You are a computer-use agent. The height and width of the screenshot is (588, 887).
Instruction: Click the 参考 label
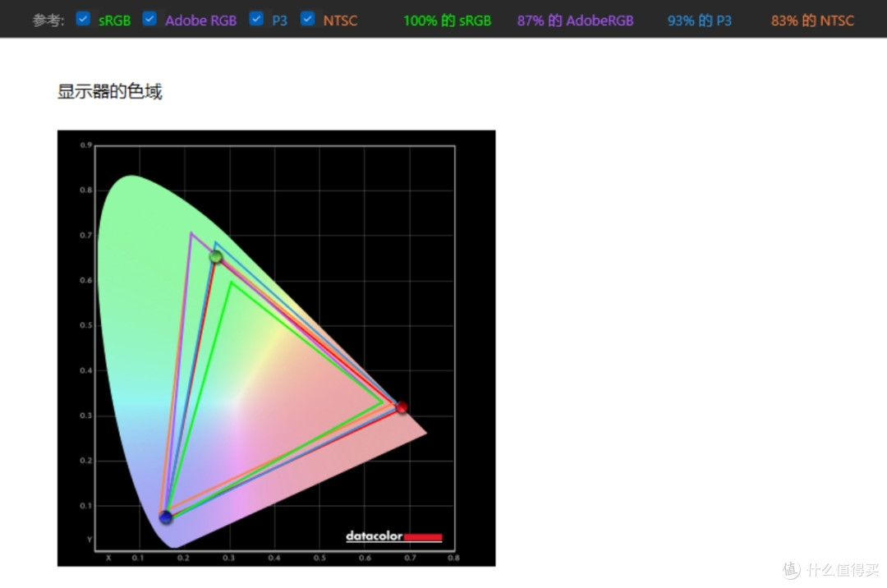tap(48, 21)
